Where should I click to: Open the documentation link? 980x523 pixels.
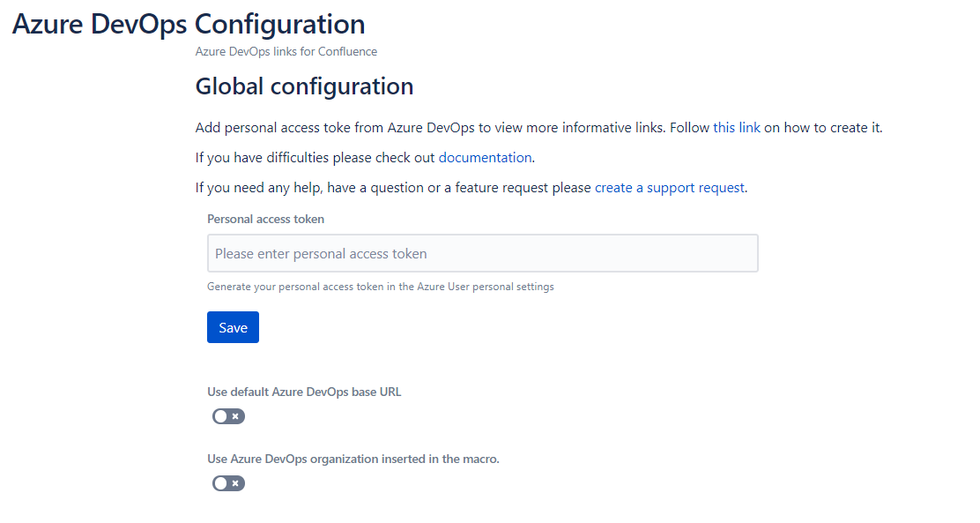(x=485, y=157)
